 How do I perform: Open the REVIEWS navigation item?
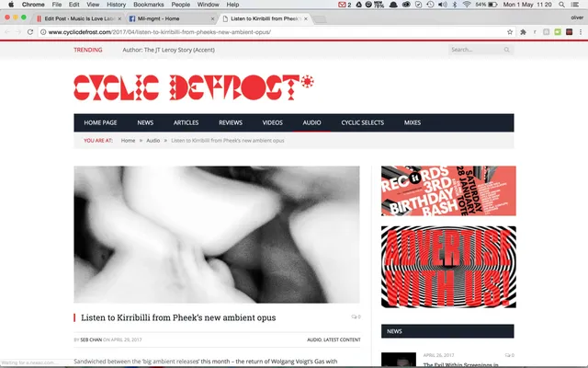tap(231, 122)
